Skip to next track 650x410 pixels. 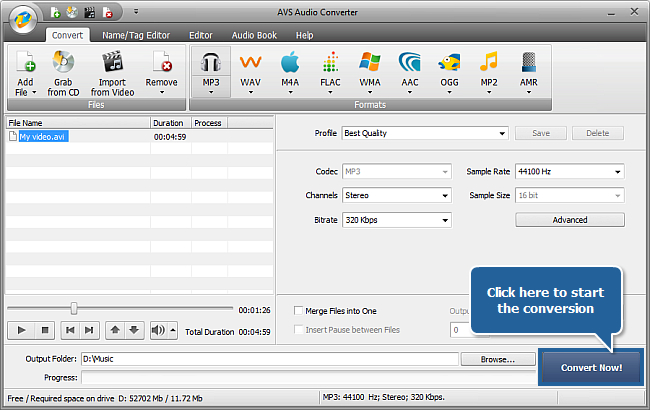point(89,330)
